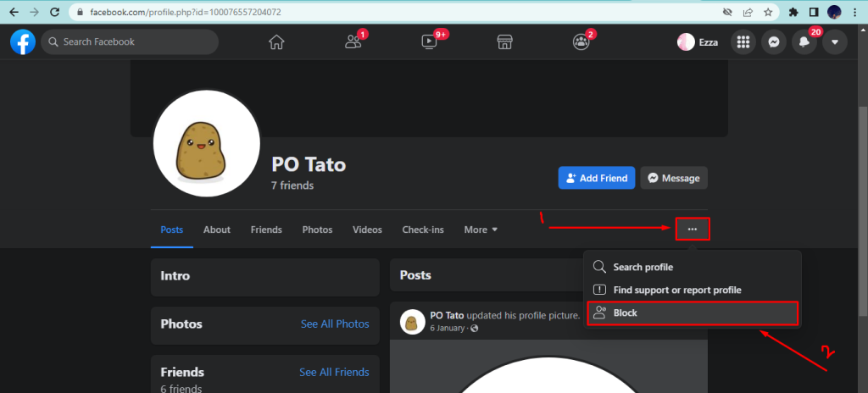This screenshot has height=393, width=868.
Task: Click the Add Friend button
Action: point(597,178)
